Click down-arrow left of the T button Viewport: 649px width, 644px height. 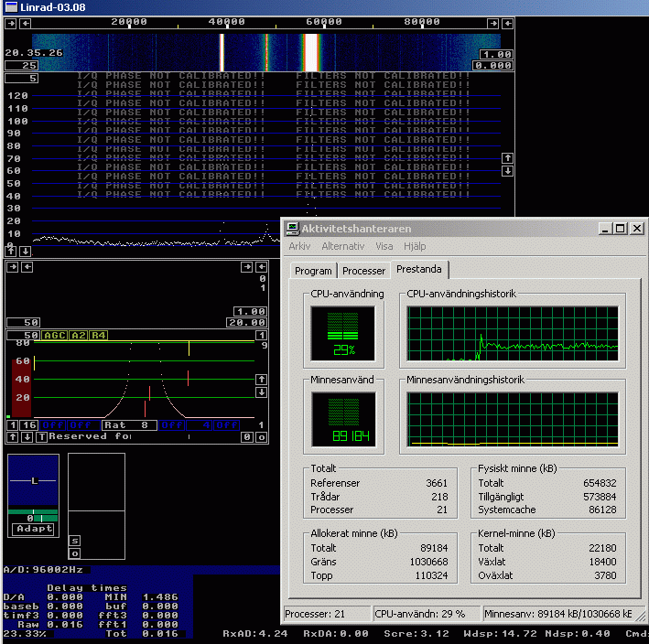click(27, 436)
